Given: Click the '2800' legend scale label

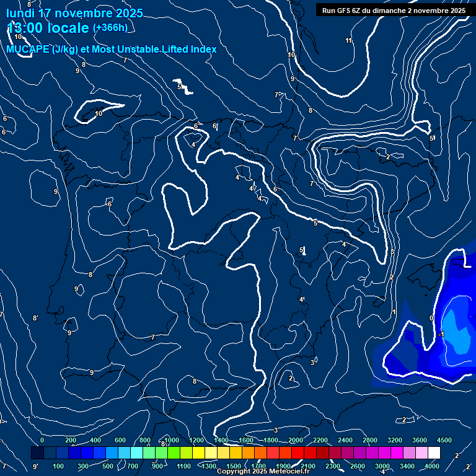Looking at the screenshot, I should 370,440.
